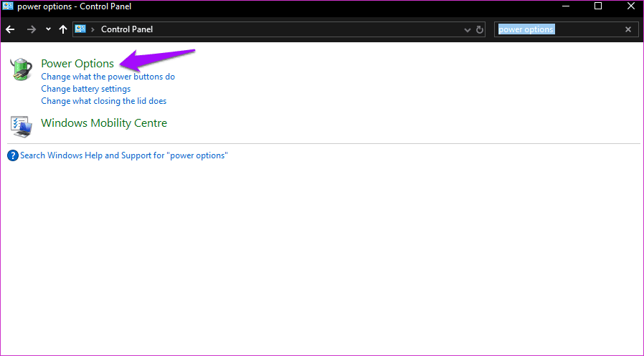This screenshot has width=644, height=356.
Task: Clear the search box with X
Action: click(628, 29)
